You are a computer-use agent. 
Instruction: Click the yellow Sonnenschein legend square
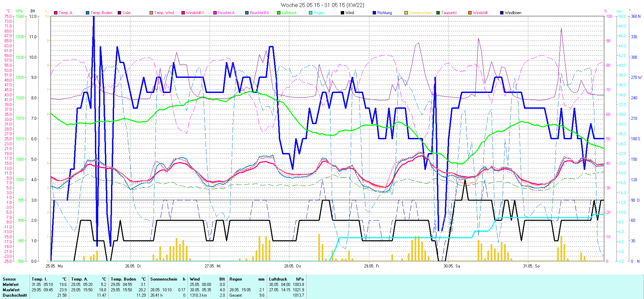click(406, 13)
